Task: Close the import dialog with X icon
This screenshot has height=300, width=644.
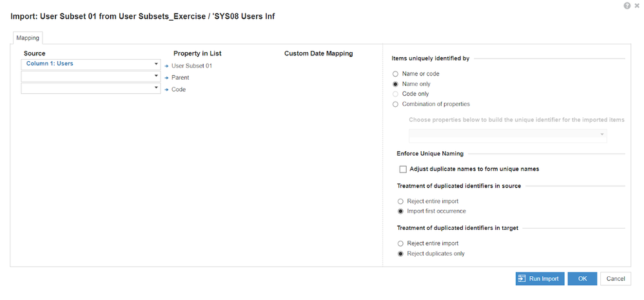Action: point(637,6)
